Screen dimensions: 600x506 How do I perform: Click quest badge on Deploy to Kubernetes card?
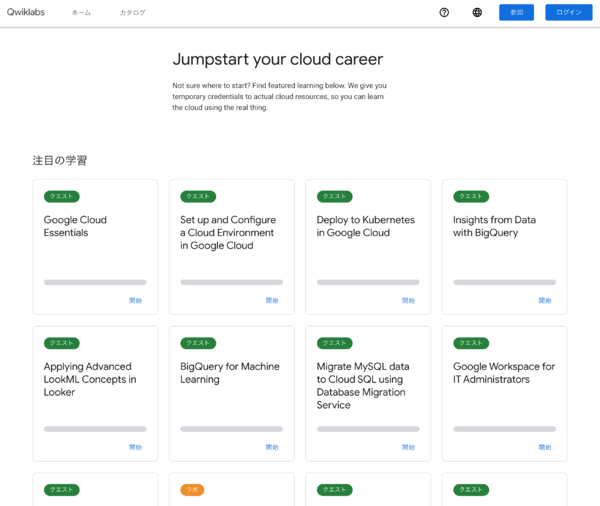pyautogui.click(x=334, y=196)
